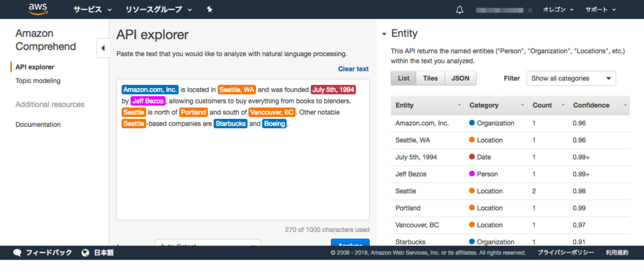644x274 pixels.
Task: Open the サービス services menu
Action: click(x=93, y=9)
